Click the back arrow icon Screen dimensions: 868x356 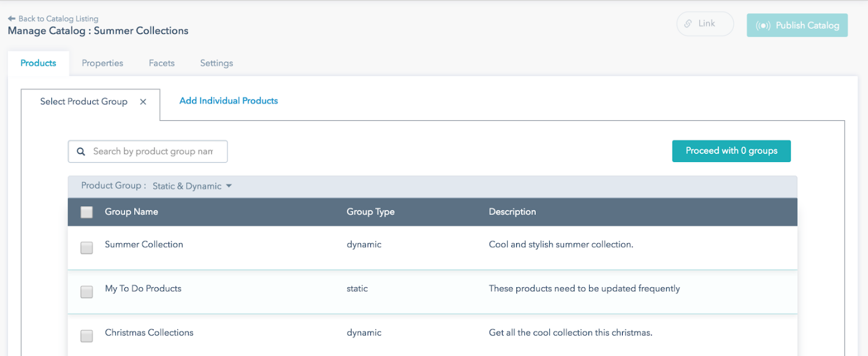(x=12, y=19)
